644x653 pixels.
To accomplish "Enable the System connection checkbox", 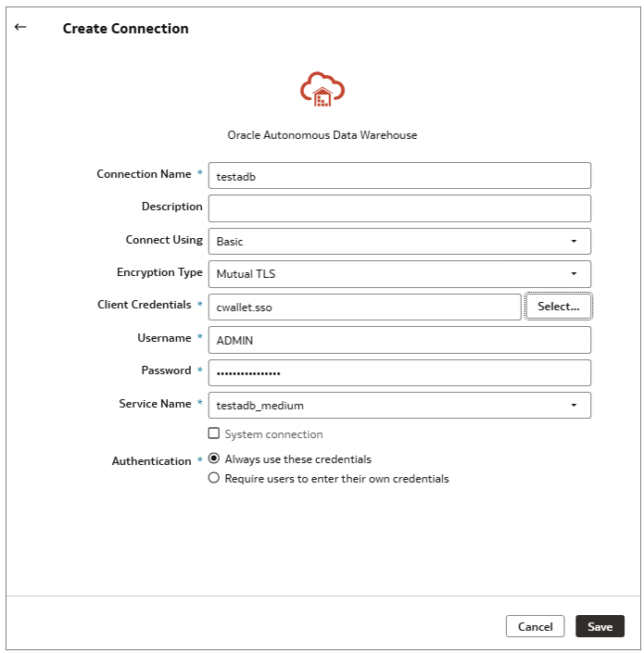I will click(x=214, y=433).
